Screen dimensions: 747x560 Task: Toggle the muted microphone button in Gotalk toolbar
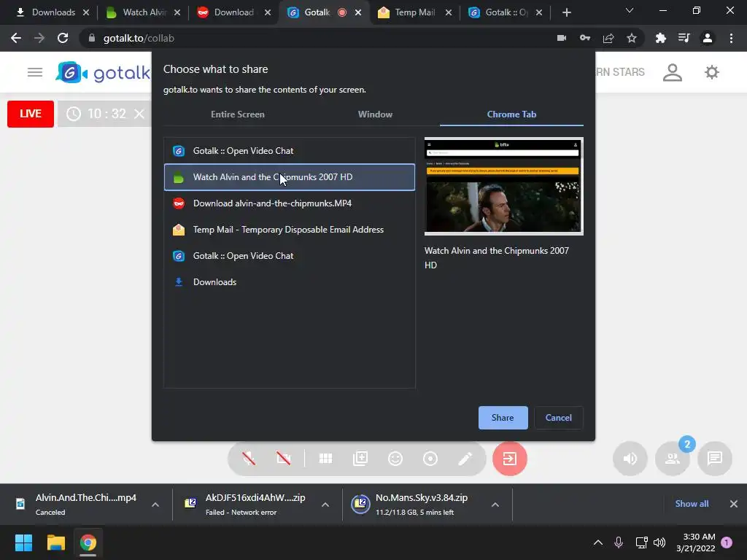(x=249, y=459)
